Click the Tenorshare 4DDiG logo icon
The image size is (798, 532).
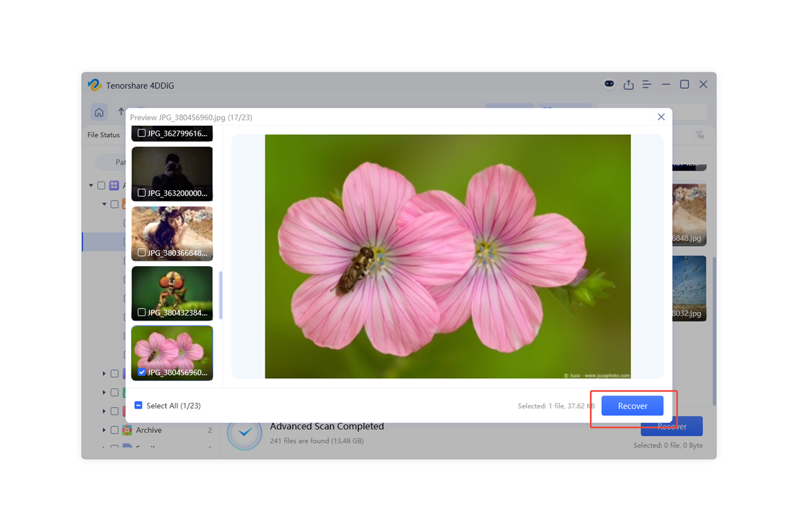pos(94,85)
